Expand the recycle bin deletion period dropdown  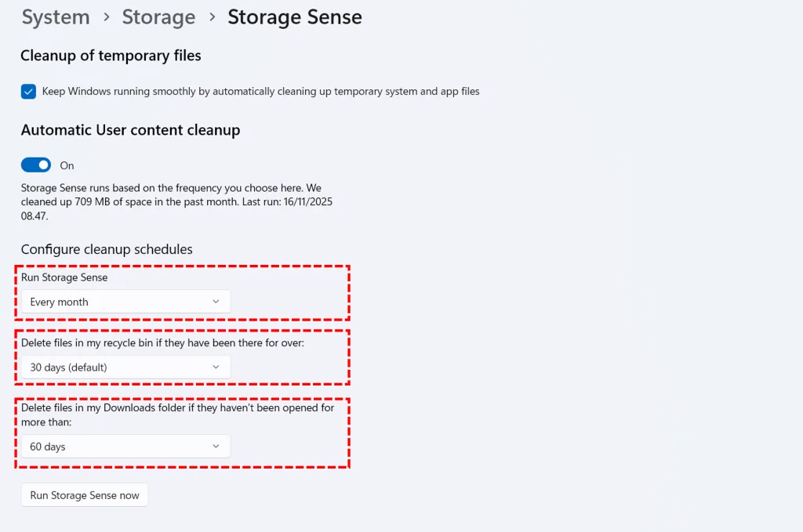tap(125, 367)
